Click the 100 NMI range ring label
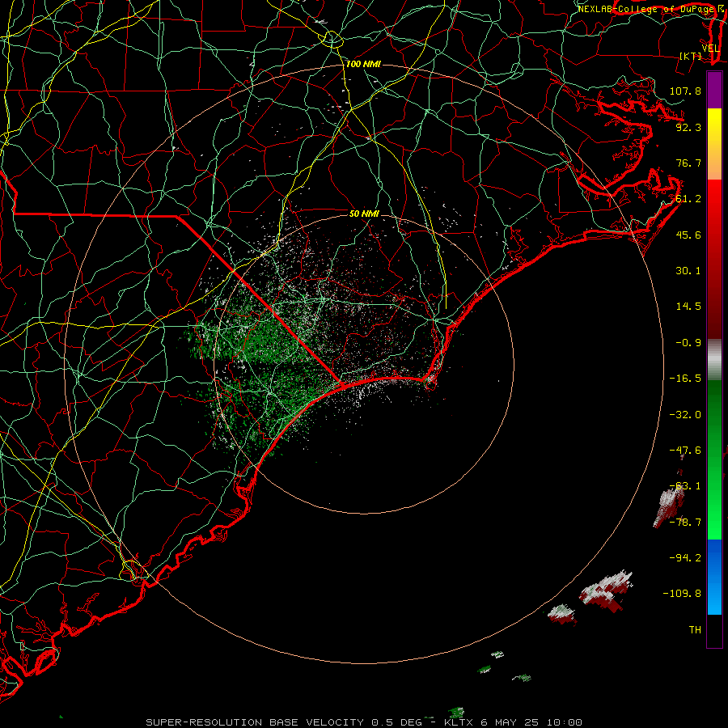 (363, 64)
